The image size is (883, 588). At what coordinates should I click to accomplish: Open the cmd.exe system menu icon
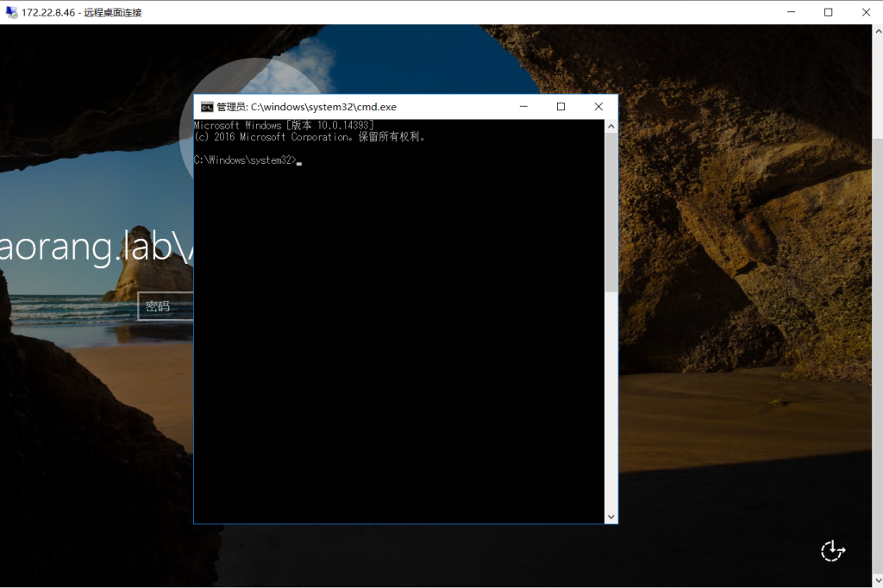point(207,107)
